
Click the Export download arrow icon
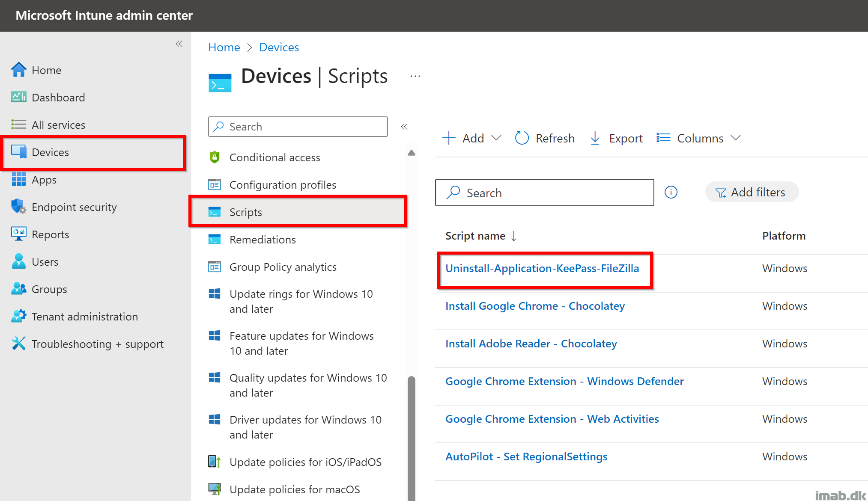click(595, 138)
